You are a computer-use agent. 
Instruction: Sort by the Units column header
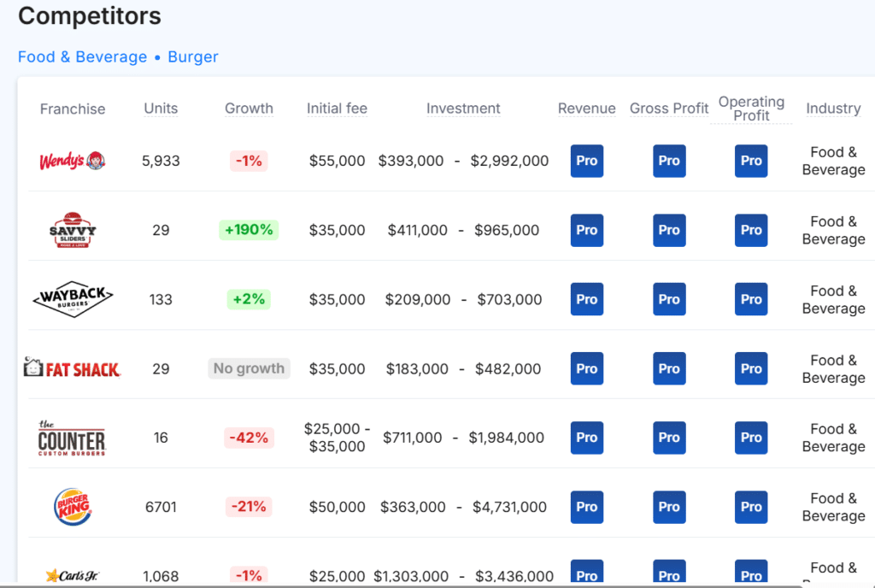coord(161,109)
